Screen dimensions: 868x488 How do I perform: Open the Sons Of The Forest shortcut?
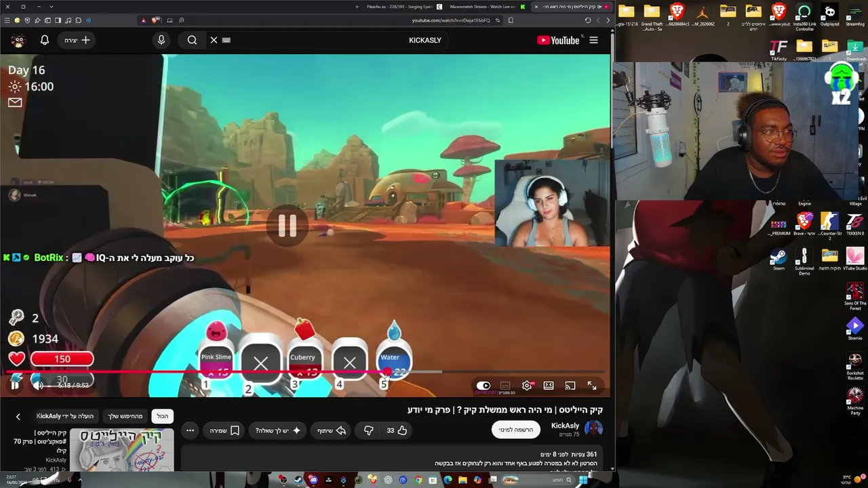click(855, 296)
